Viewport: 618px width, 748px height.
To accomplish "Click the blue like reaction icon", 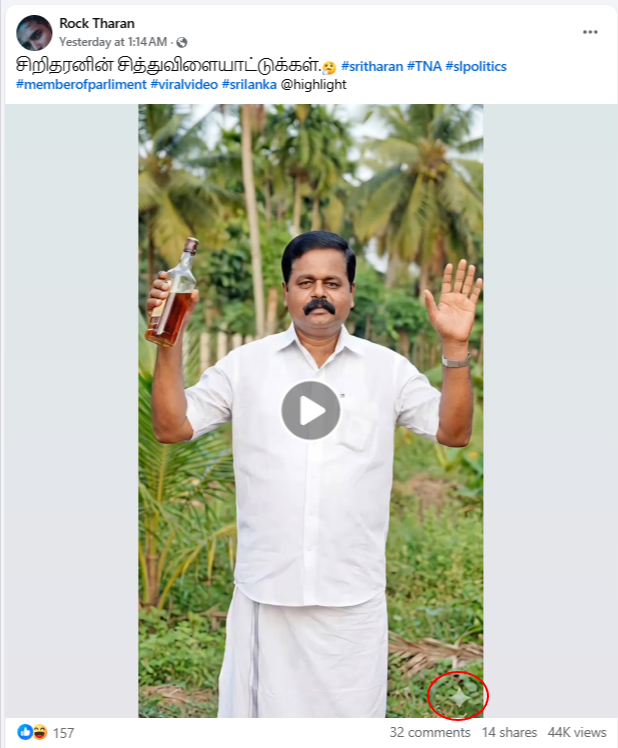I will (x=25, y=732).
